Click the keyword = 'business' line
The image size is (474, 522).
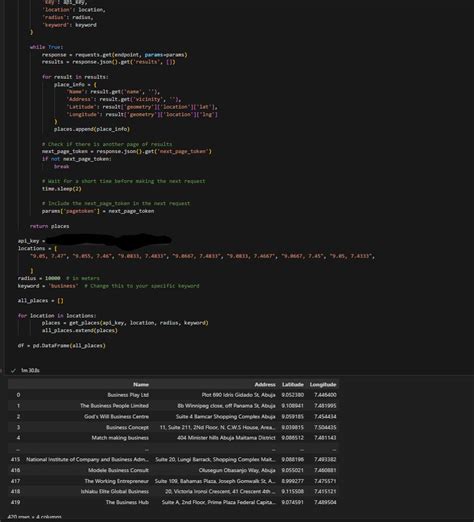[108, 286]
